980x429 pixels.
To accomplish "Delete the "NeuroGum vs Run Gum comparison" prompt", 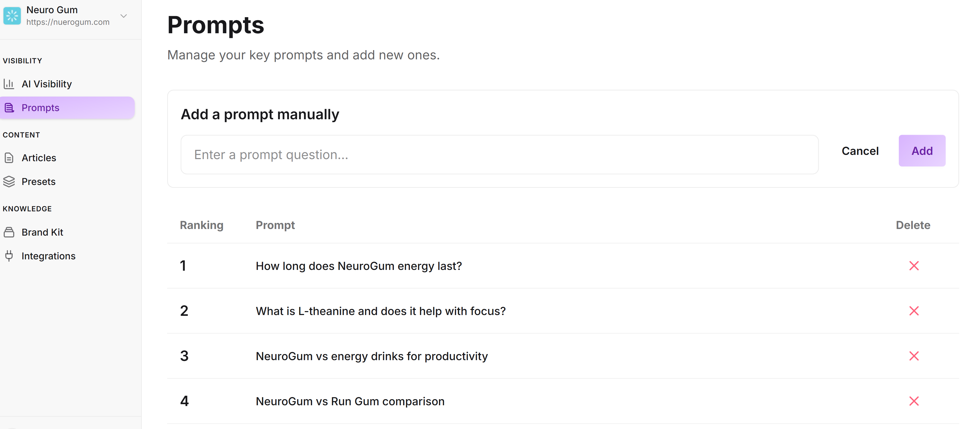I will 914,401.
